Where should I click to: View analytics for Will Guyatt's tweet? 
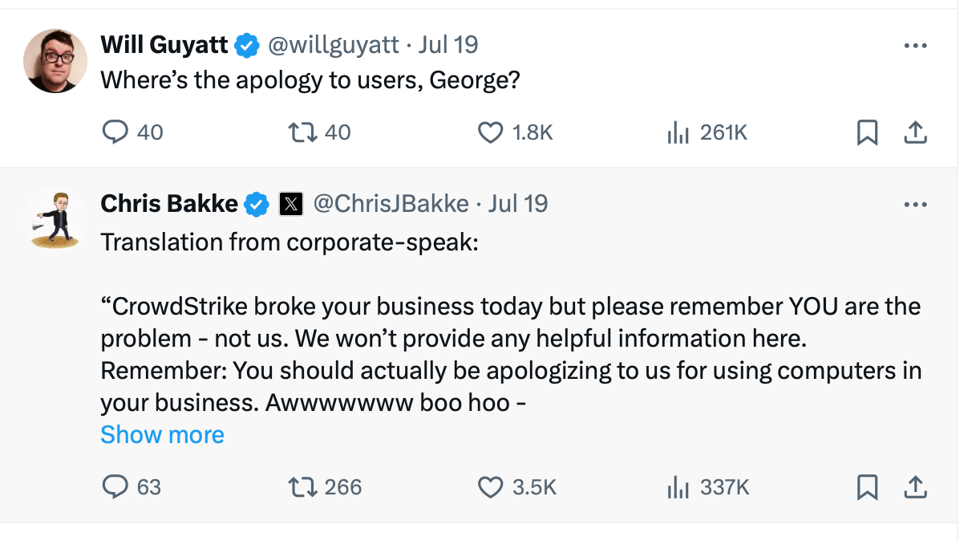coord(707,132)
